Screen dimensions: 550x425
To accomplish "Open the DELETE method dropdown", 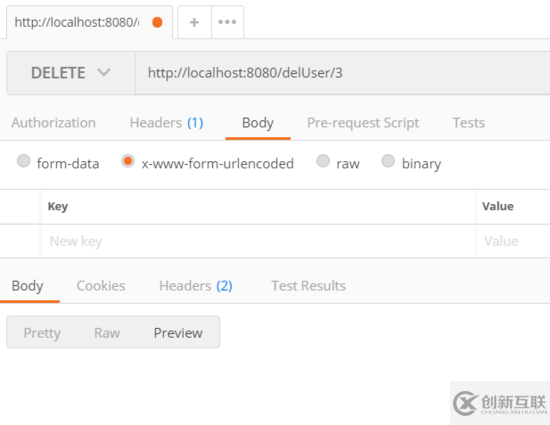I will [71, 73].
